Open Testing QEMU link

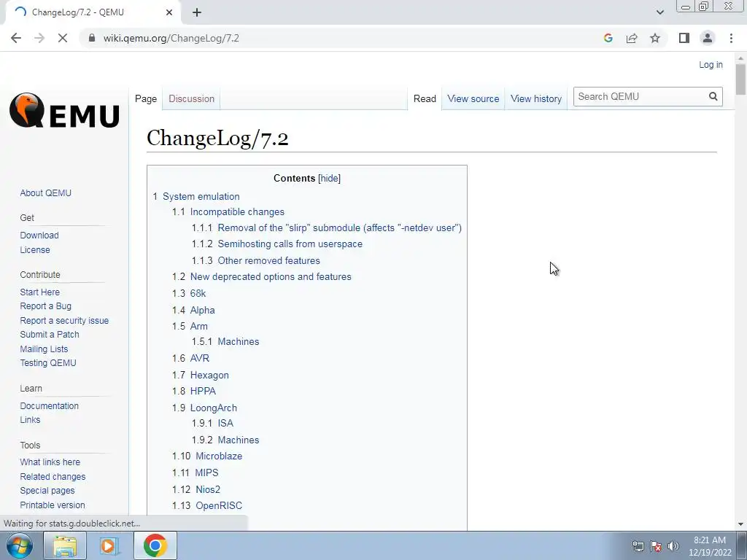[x=48, y=363]
